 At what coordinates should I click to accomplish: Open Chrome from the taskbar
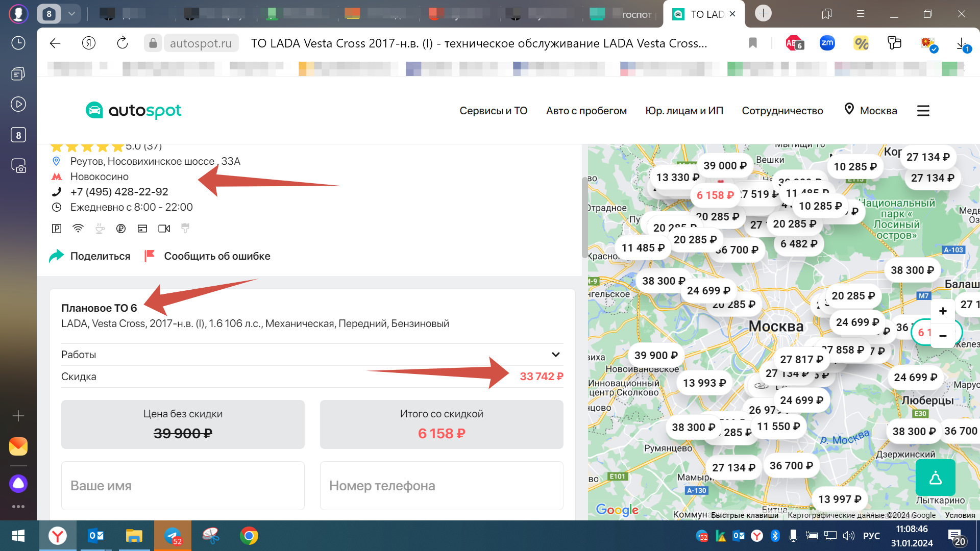click(249, 536)
